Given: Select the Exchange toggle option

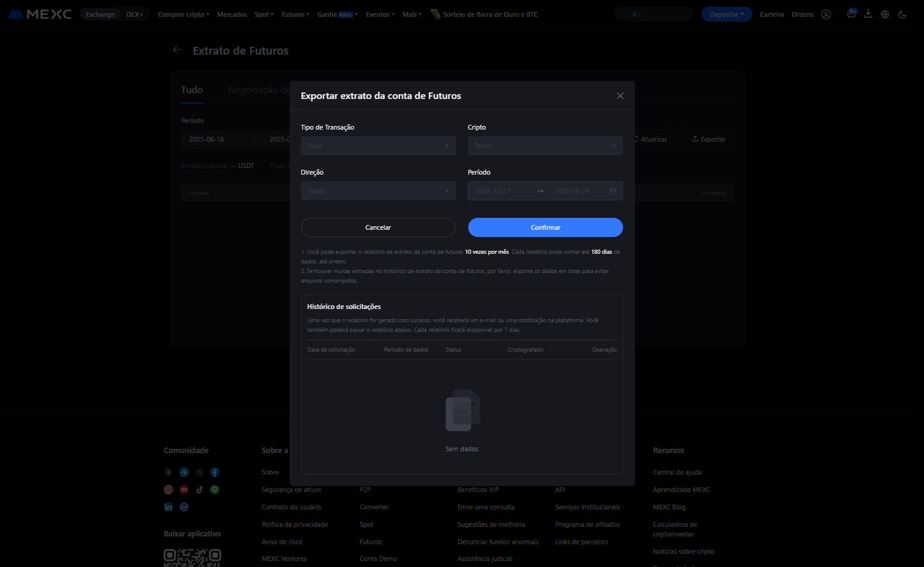Looking at the screenshot, I should pos(100,14).
